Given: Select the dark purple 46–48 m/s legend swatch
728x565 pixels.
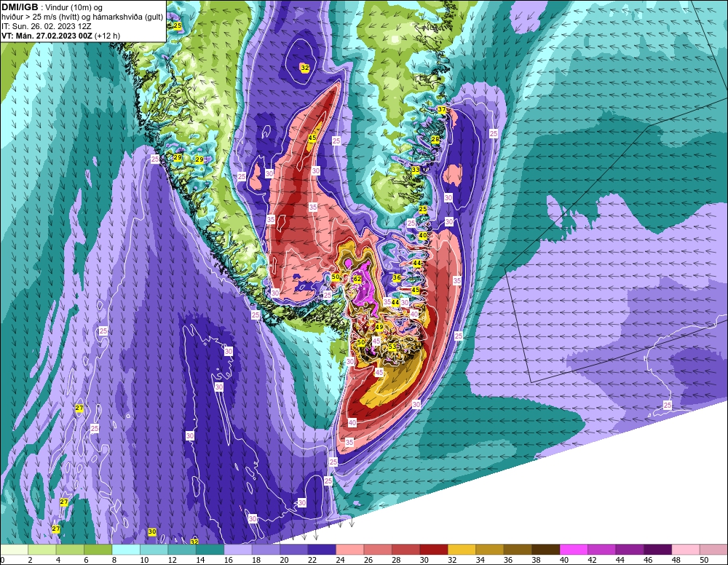Looking at the screenshot, I should coord(658,550).
